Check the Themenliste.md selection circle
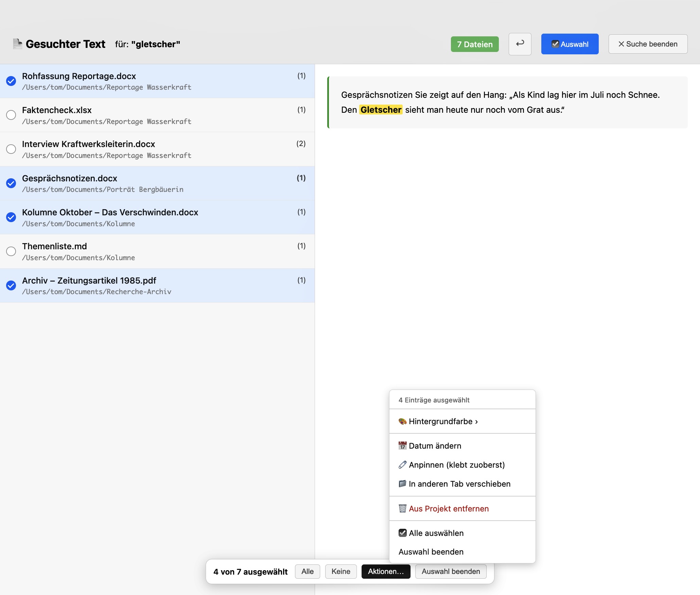Screen dimensions: 700x595 (x=11, y=251)
